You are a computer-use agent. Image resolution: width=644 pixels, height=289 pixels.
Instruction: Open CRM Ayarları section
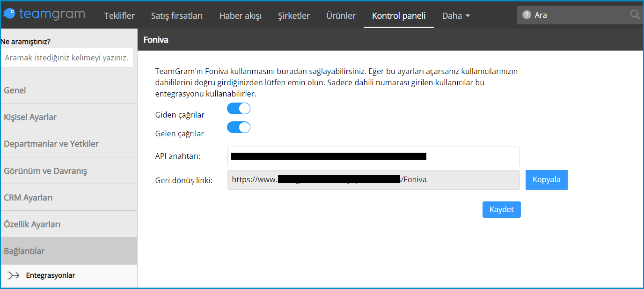tap(68, 197)
